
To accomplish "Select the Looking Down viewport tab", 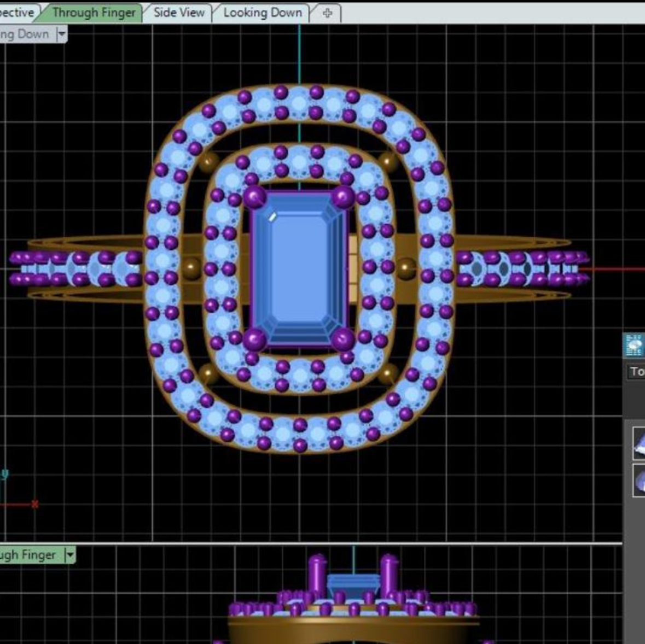I will tap(262, 13).
